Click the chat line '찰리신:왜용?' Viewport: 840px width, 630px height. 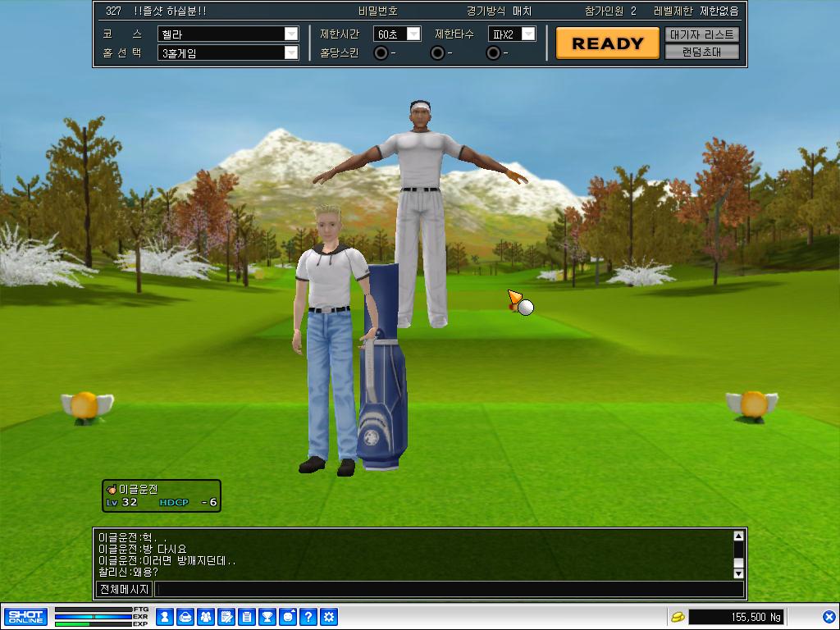pos(128,572)
